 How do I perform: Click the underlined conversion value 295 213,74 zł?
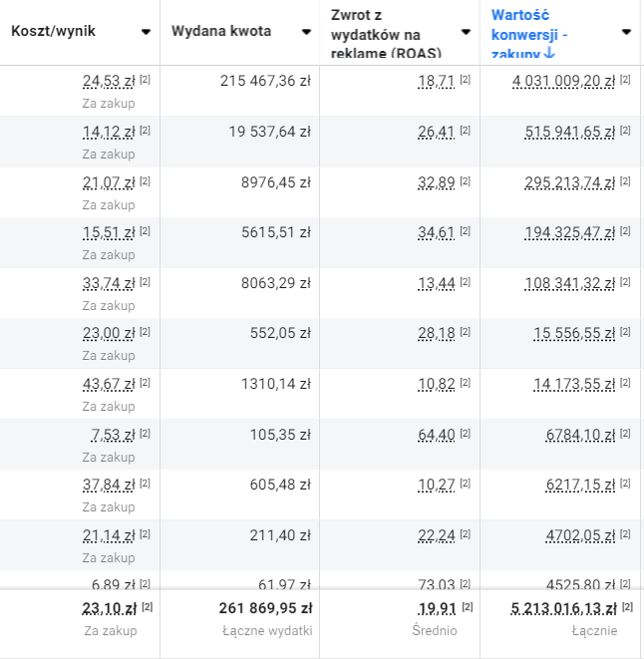[x=569, y=181]
